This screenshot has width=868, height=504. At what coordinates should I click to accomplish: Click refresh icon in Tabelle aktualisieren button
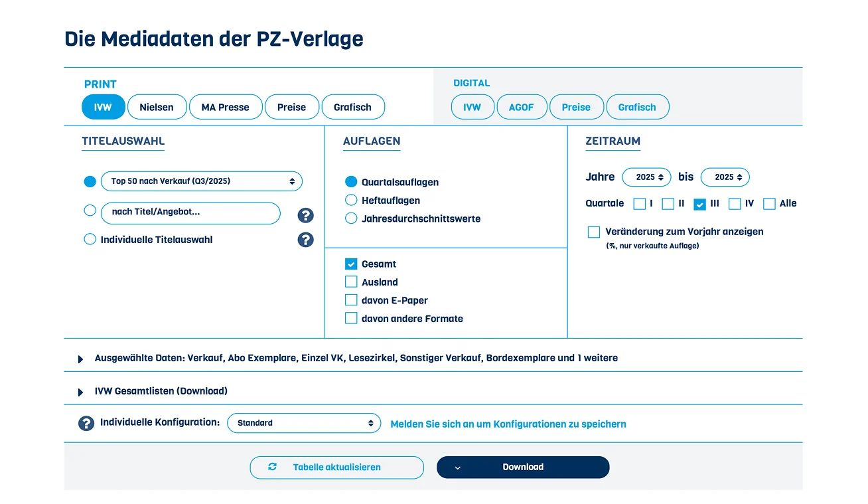coord(272,467)
